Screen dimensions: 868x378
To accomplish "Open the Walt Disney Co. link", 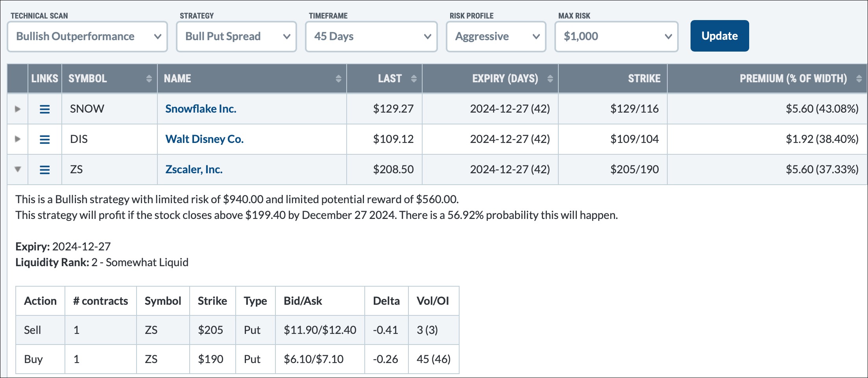I will pos(204,139).
